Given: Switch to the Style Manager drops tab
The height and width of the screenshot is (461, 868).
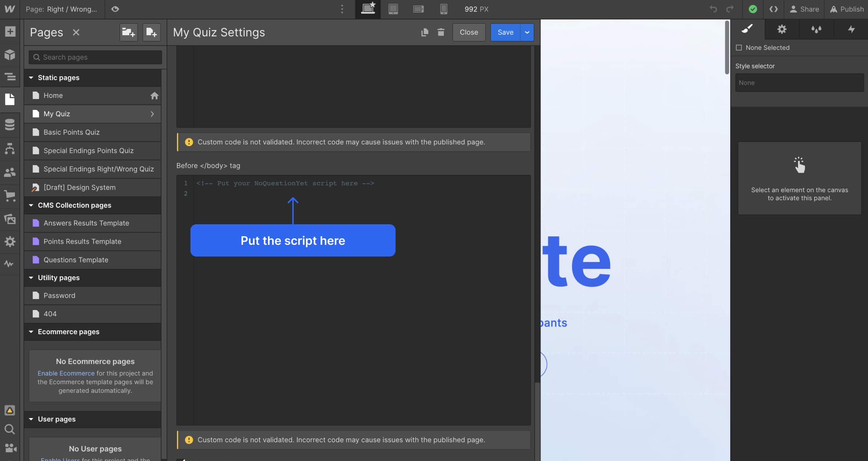Looking at the screenshot, I should click(x=816, y=29).
